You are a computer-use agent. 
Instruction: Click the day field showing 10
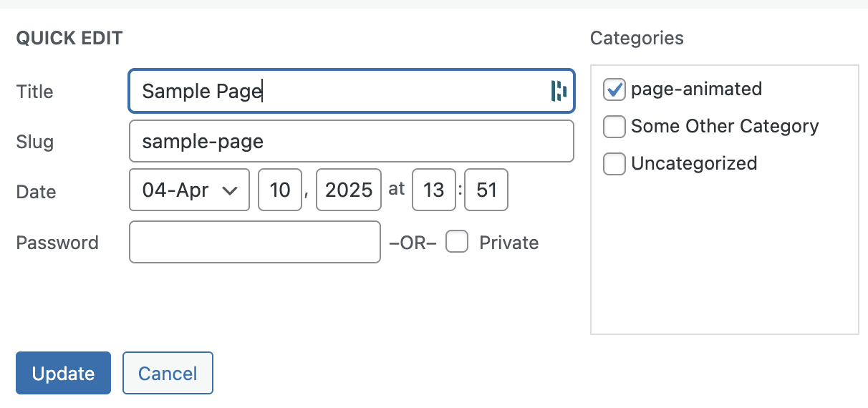[280, 190]
